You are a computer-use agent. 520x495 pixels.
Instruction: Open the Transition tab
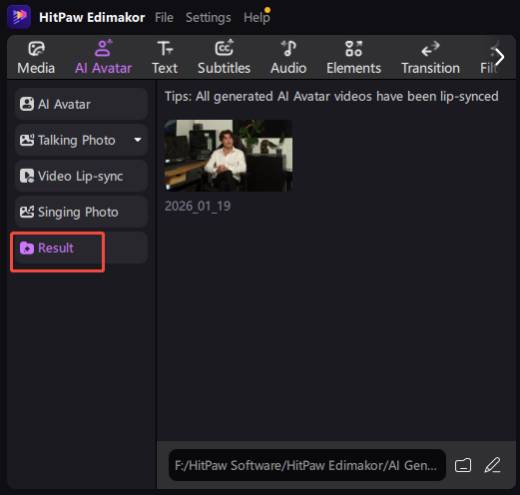pyautogui.click(x=430, y=58)
